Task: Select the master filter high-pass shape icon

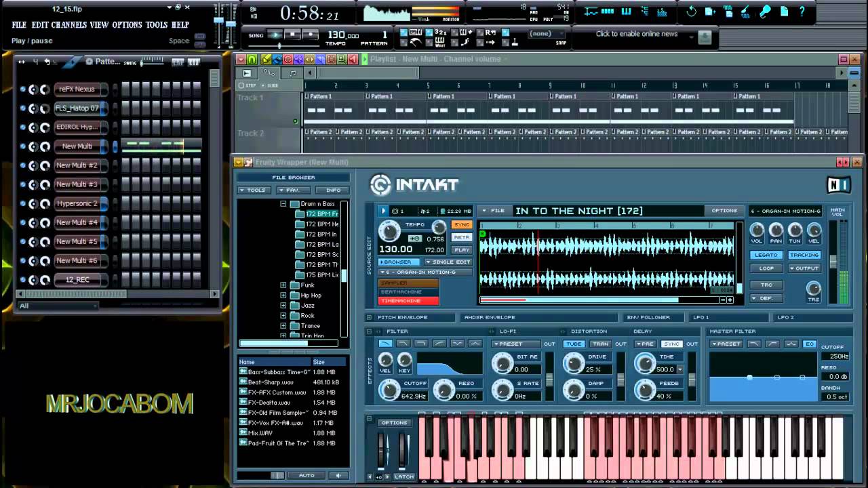Action: [773, 344]
